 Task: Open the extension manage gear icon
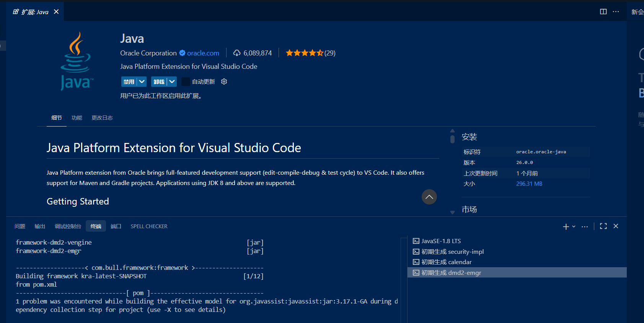pyautogui.click(x=224, y=81)
